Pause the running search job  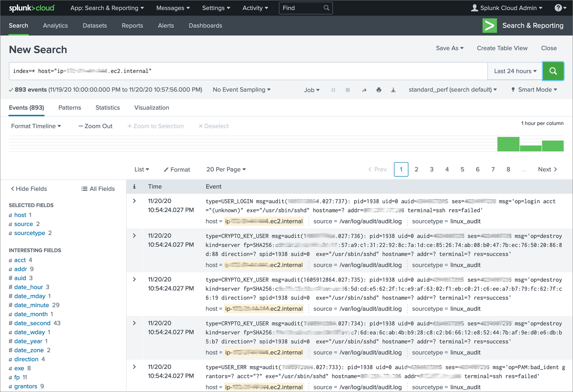pos(333,90)
